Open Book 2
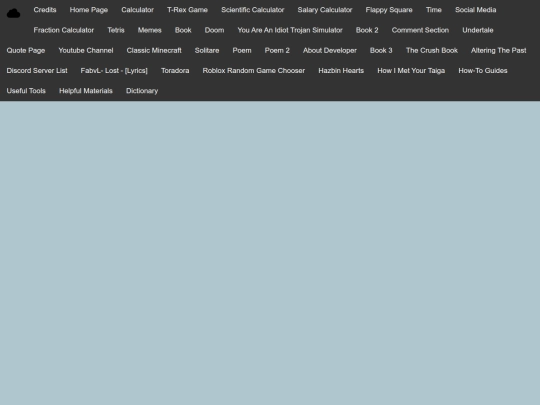Viewport: 540px width, 405px height. coord(367,30)
